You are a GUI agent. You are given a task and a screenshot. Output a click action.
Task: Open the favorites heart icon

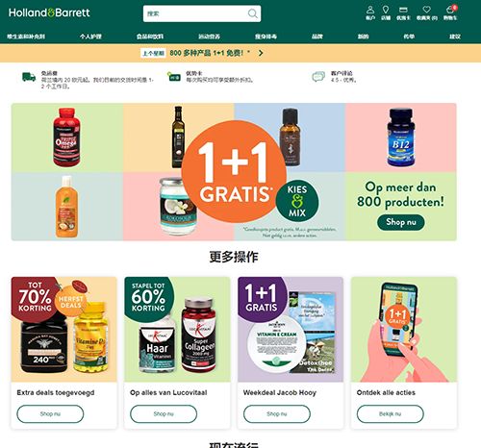[426, 10]
